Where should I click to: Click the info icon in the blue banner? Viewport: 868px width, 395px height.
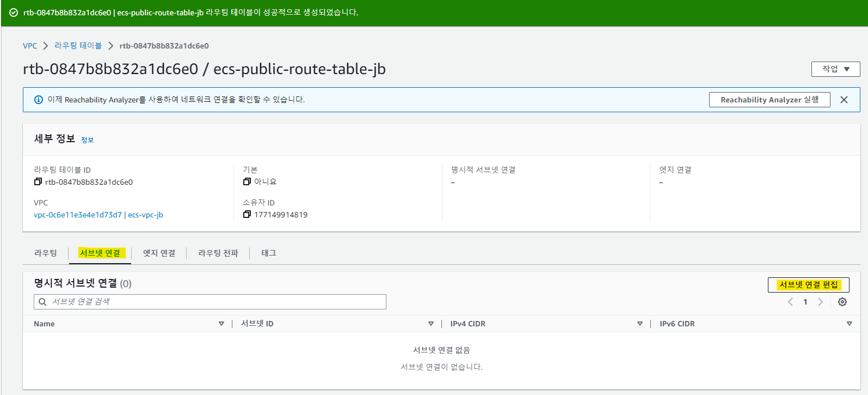(39, 100)
